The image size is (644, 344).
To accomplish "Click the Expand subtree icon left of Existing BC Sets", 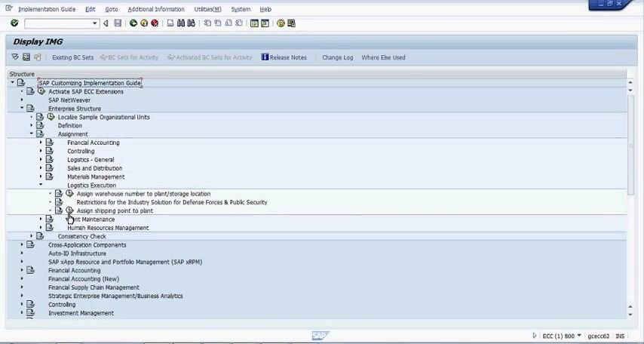I will tap(15, 57).
